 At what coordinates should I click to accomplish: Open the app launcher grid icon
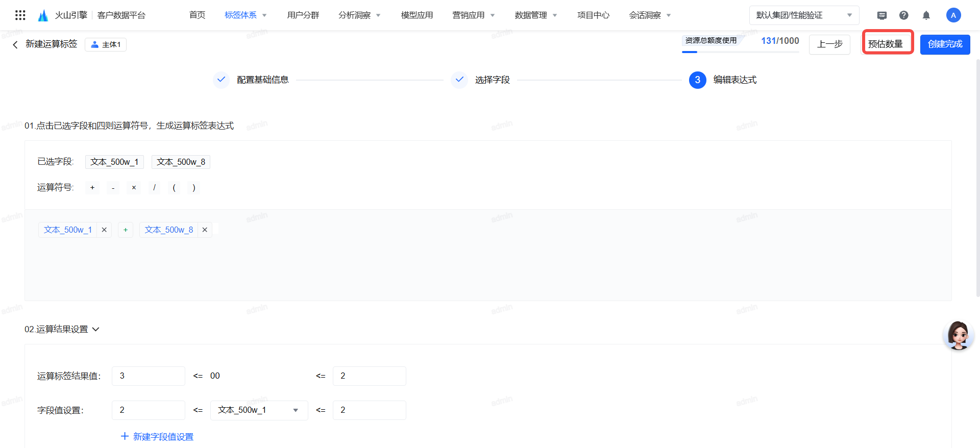20,15
